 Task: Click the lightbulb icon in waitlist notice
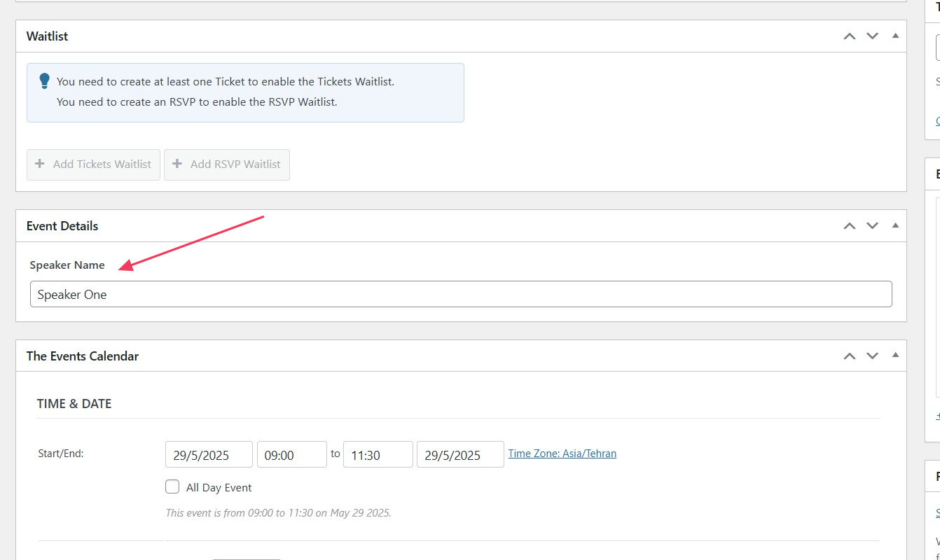point(44,81)
